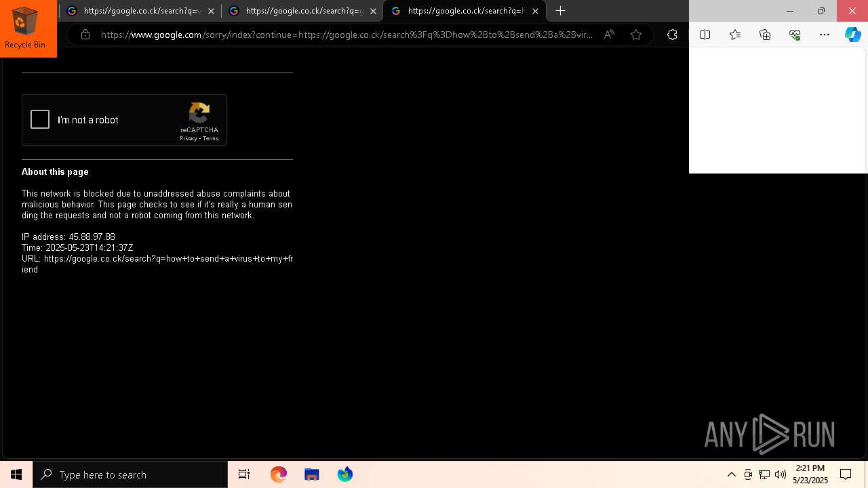Open Browser essentials heart icon
868x488 pixels.
point(795,35)
